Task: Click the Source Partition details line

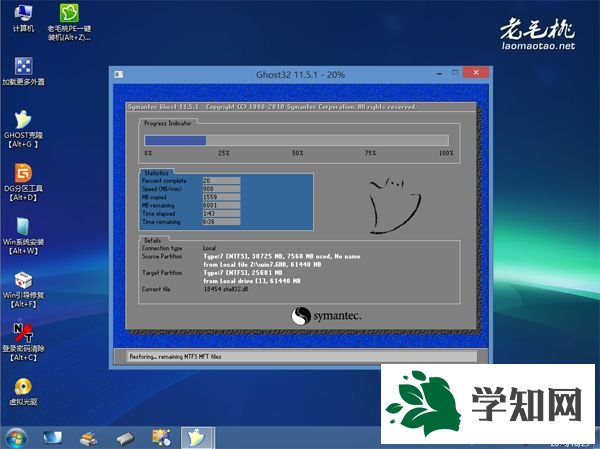Action: pos(282,256)
